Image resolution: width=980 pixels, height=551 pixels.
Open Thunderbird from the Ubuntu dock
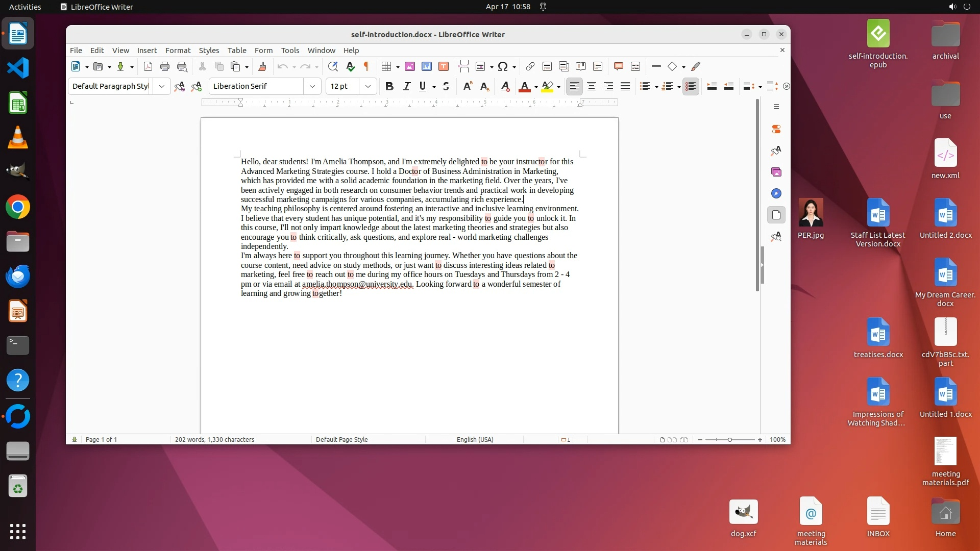click(18, 276)
